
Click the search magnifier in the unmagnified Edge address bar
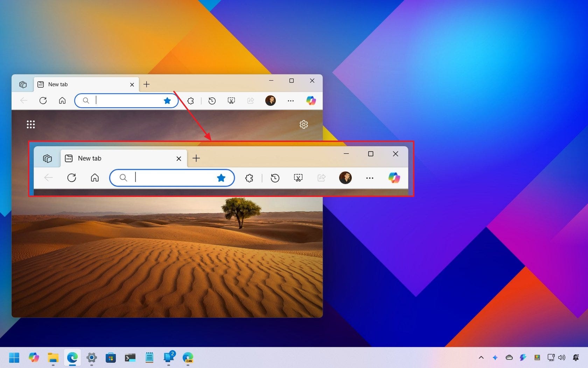pos(86,101)
